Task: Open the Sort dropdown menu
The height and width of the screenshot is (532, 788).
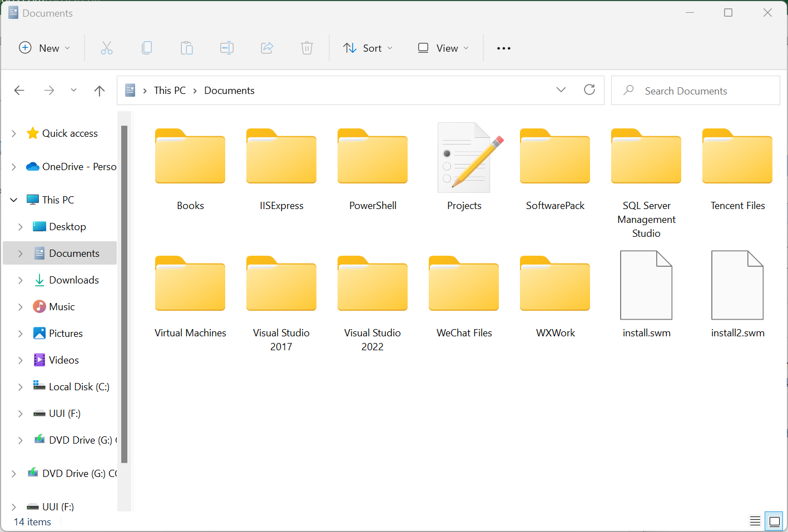Action: (368, 48)
